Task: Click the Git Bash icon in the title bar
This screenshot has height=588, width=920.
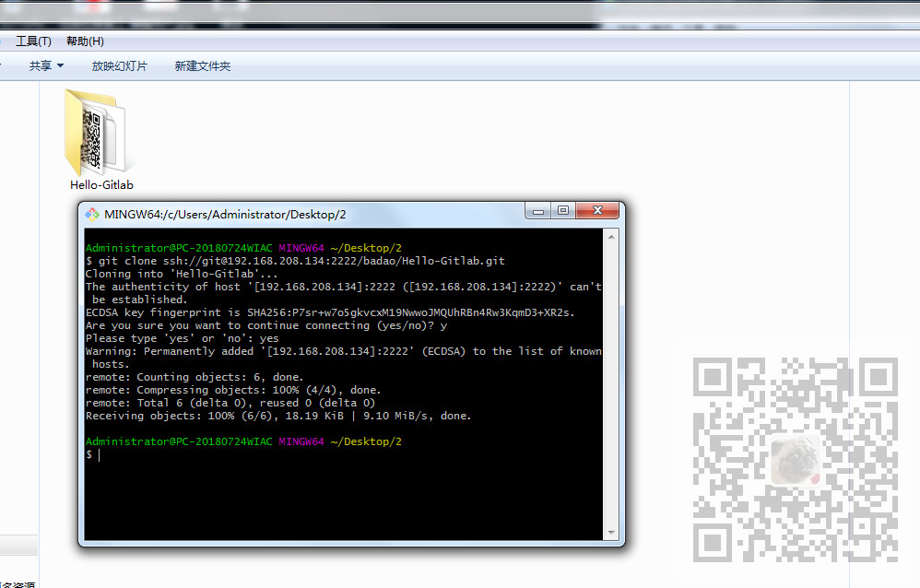Action: tap(92, 214)
